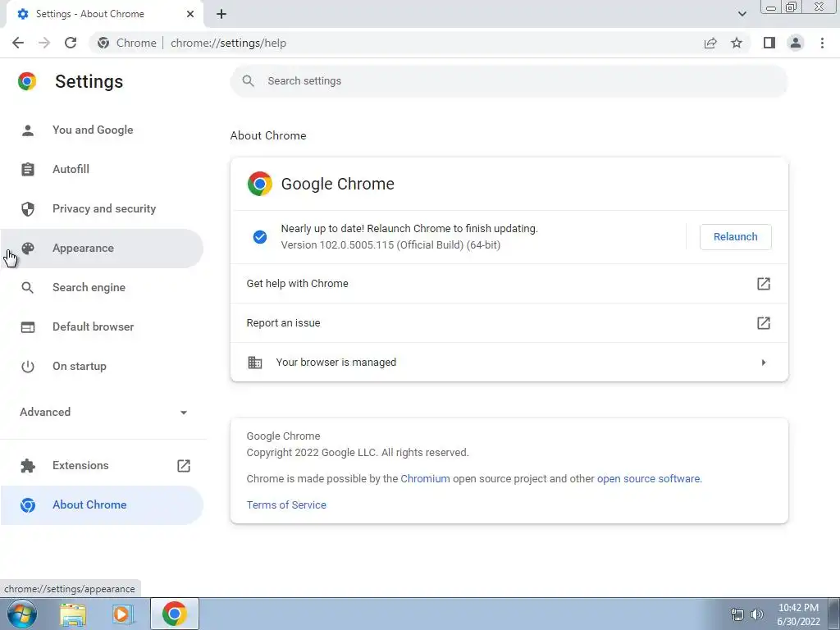Open the Terms of Service link
The height and width of the screenshot is (630, 840).
[x=286, y=504]
